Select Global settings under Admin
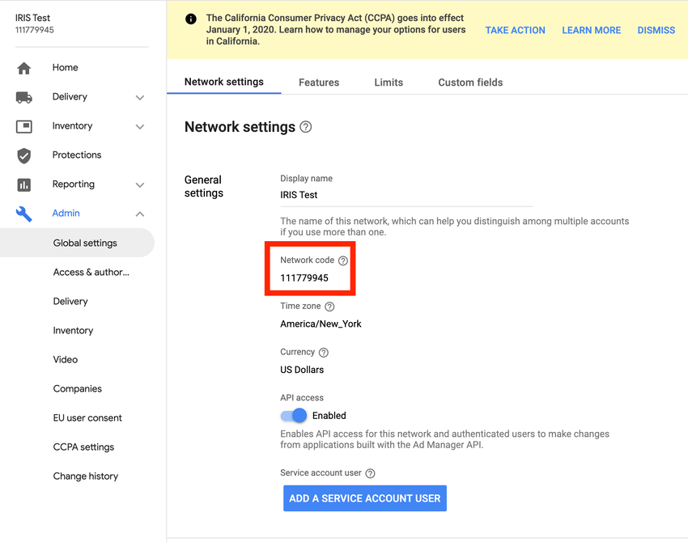688x542 pixels. click(77, 243)
